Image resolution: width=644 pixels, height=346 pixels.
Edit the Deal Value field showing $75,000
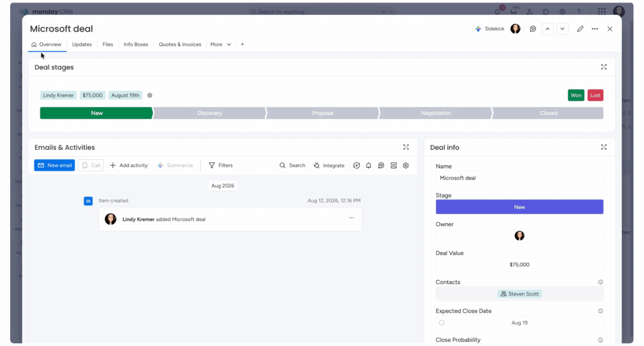[519, 265]
